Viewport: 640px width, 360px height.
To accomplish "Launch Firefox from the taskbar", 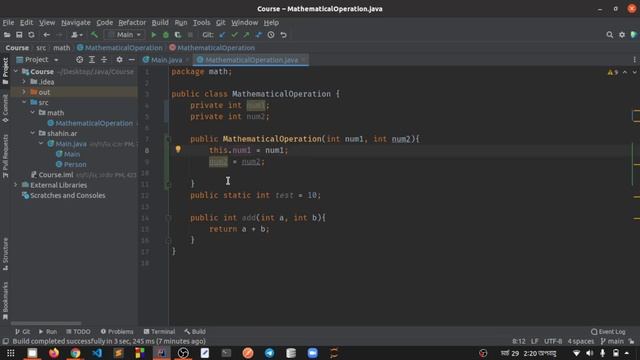I will 53,353.
